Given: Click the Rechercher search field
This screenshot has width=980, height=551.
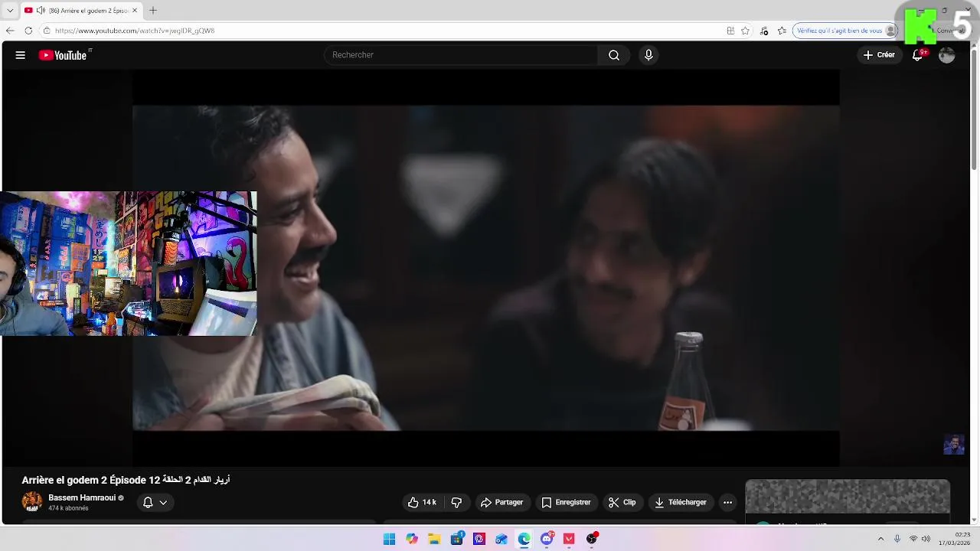Looking at the screenshot, I should tap(461, 55).
